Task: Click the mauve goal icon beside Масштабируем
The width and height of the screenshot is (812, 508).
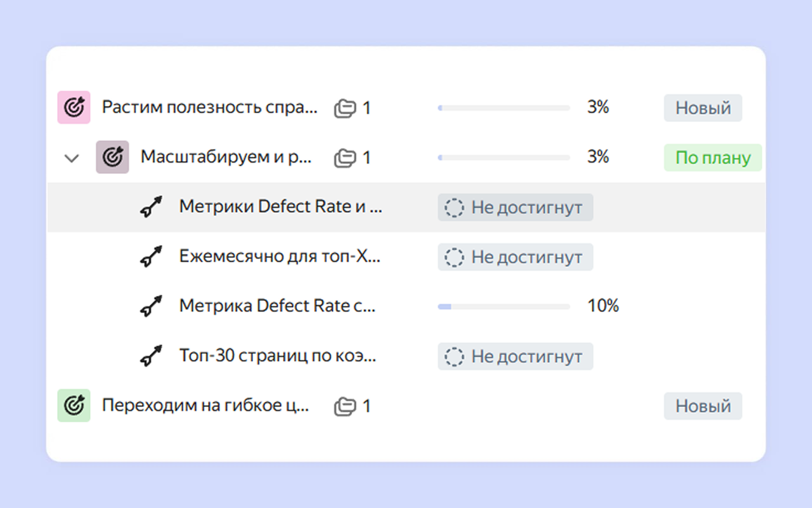Action: coord(112,157)
